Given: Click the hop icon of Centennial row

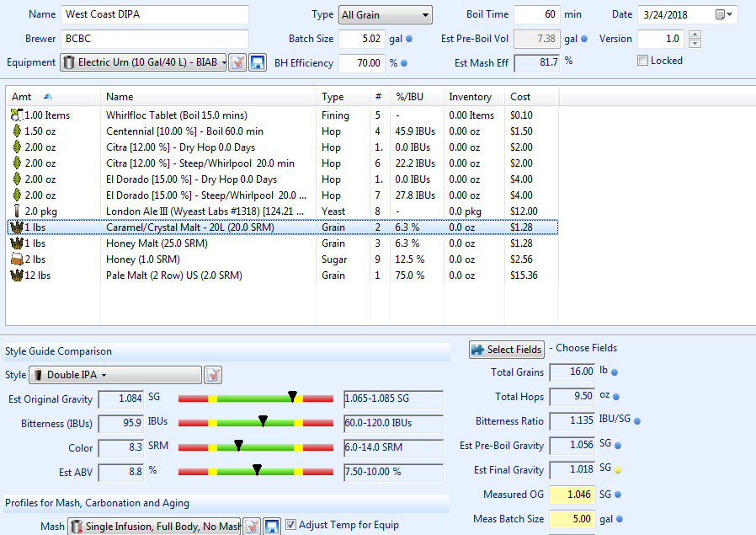Looking at the screenshot, I should [17, 131].
